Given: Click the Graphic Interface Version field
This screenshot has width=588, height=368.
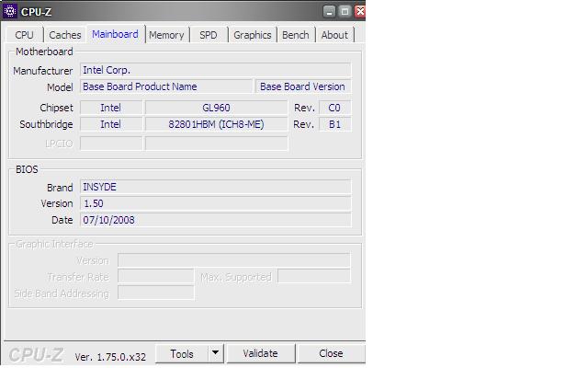Looking at the screenshot, I should click(234, 260).
